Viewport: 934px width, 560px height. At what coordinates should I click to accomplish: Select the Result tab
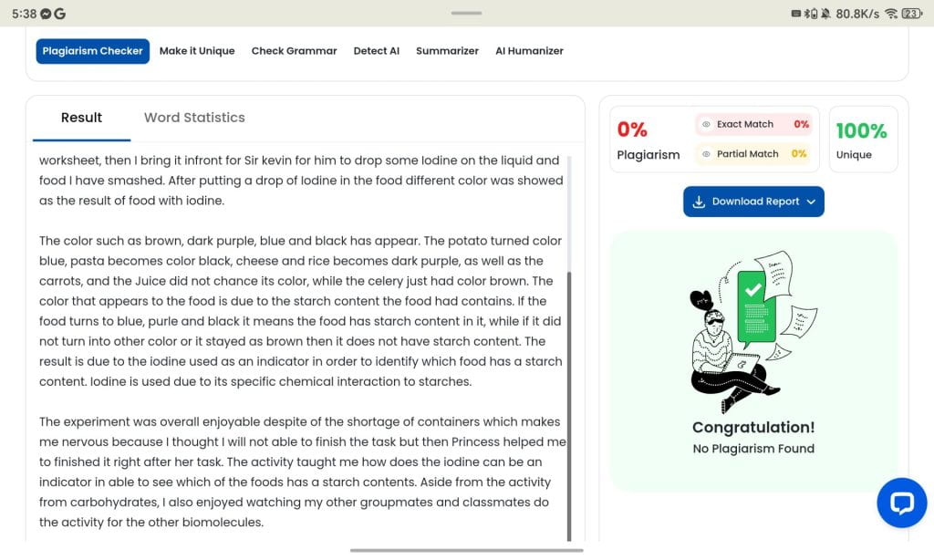(x=81, y=118)
